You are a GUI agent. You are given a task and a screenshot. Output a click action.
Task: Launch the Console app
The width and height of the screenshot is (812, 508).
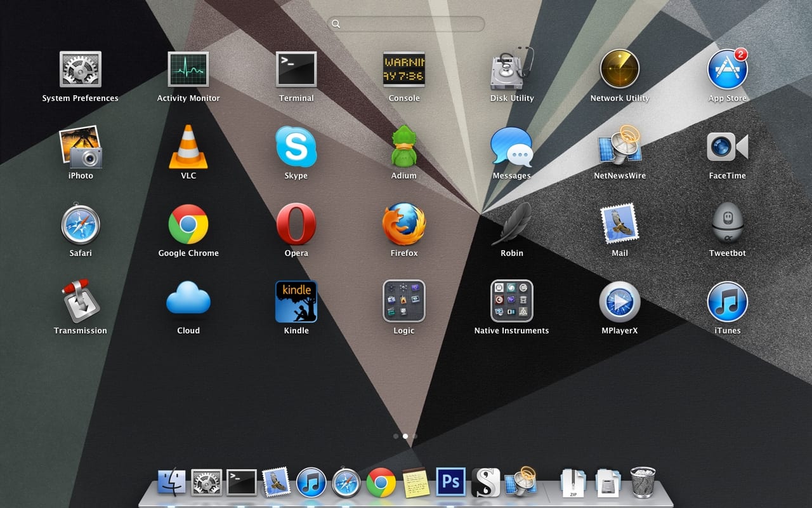(404, 69)
